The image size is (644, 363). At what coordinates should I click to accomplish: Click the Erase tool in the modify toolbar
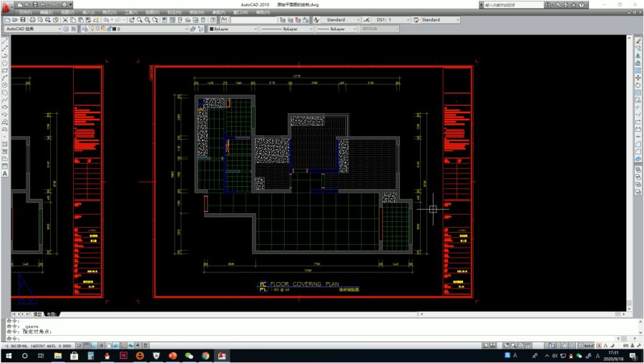coord(638,41)
